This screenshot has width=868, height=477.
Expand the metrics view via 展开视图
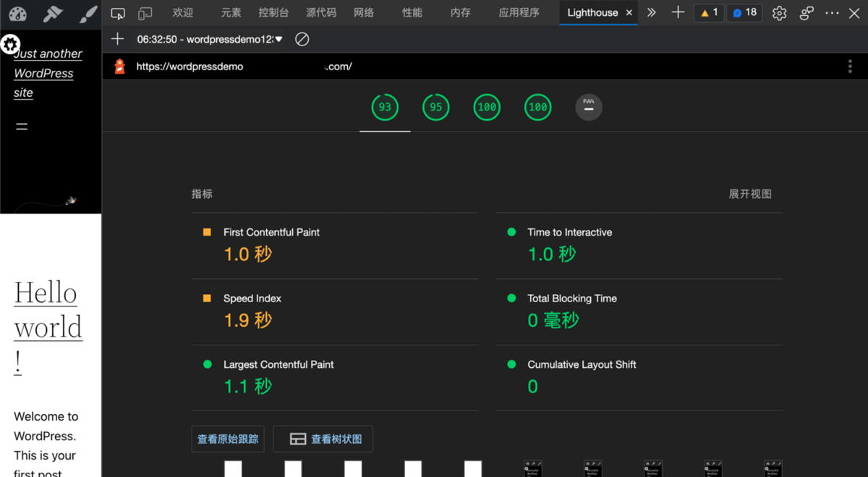tap(750, 194)
